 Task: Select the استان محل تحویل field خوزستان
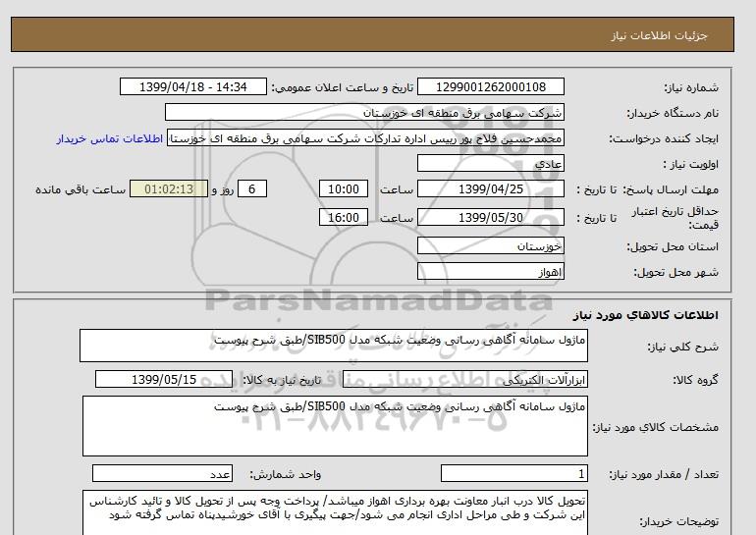pos(504,245)
